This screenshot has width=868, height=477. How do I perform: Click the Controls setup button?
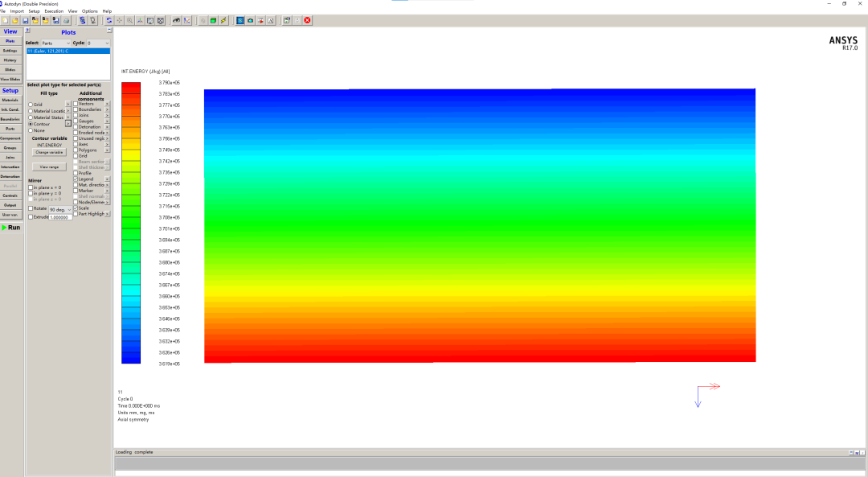(x=10, y=195)
